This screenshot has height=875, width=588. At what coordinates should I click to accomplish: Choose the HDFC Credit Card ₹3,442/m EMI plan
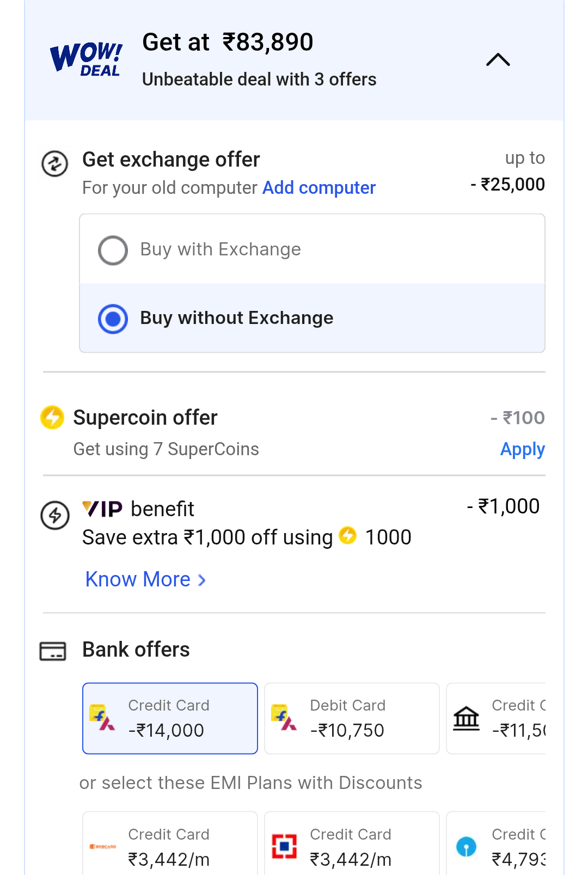[x=352, y=846]
